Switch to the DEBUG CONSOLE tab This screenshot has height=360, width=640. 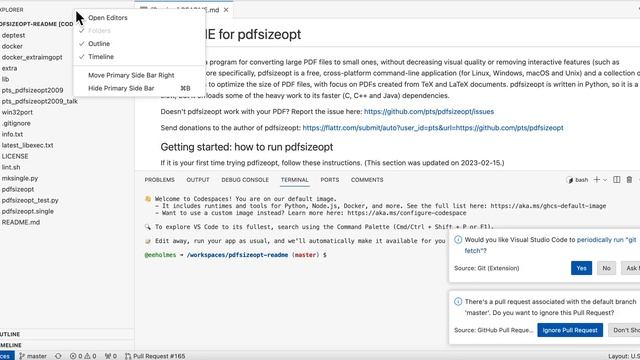[x=245, y=180]
